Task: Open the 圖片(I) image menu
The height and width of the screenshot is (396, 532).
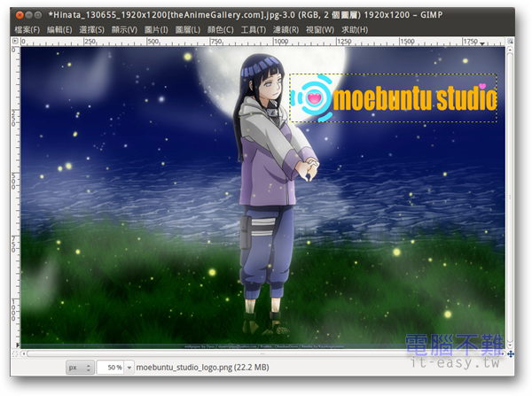Action: click(x=156, y=30)
